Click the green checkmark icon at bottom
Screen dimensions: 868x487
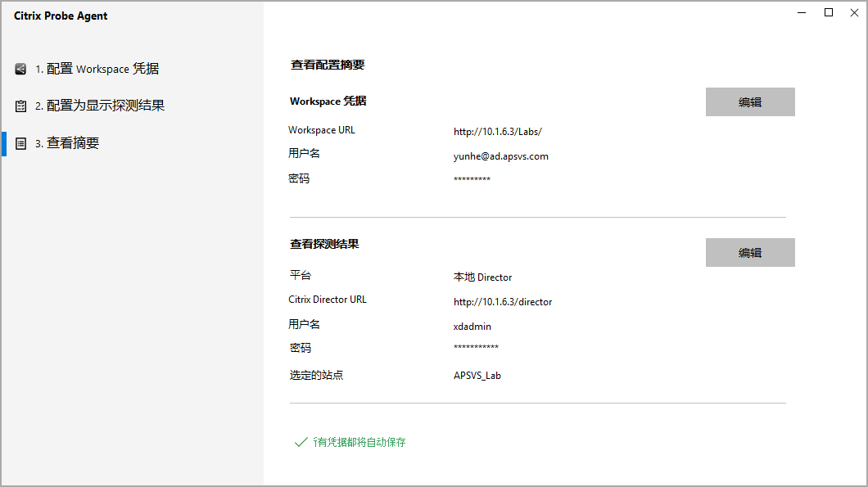(300, 442)
